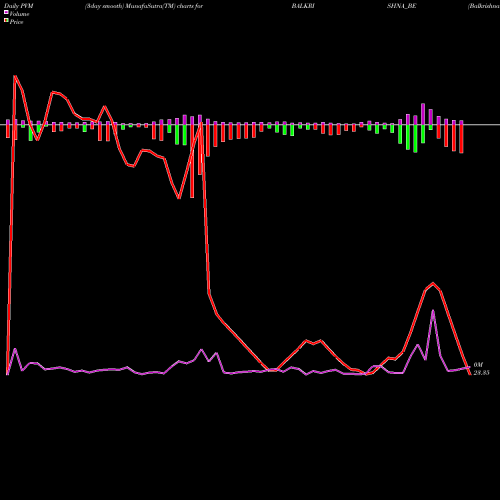Click the Price legend swatch
500x500 pixels.
6,21
